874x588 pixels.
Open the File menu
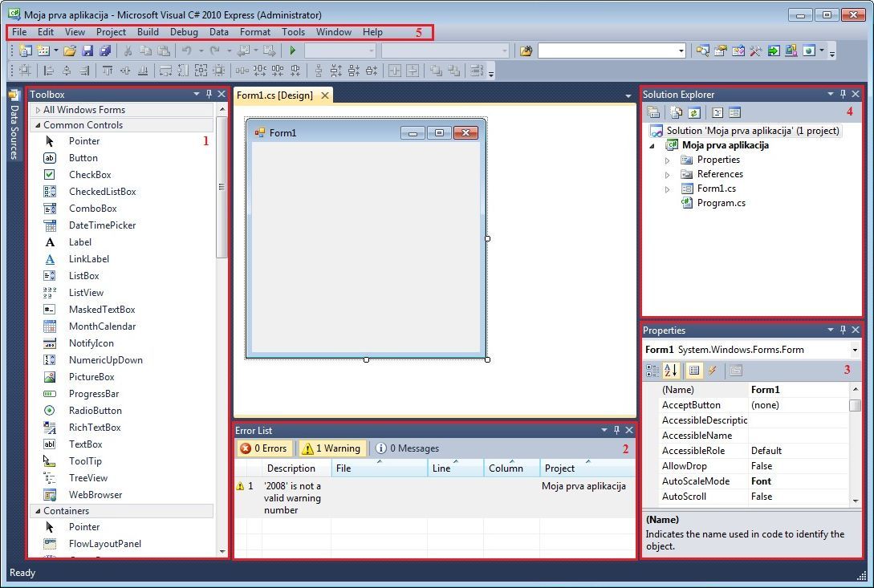19,32
